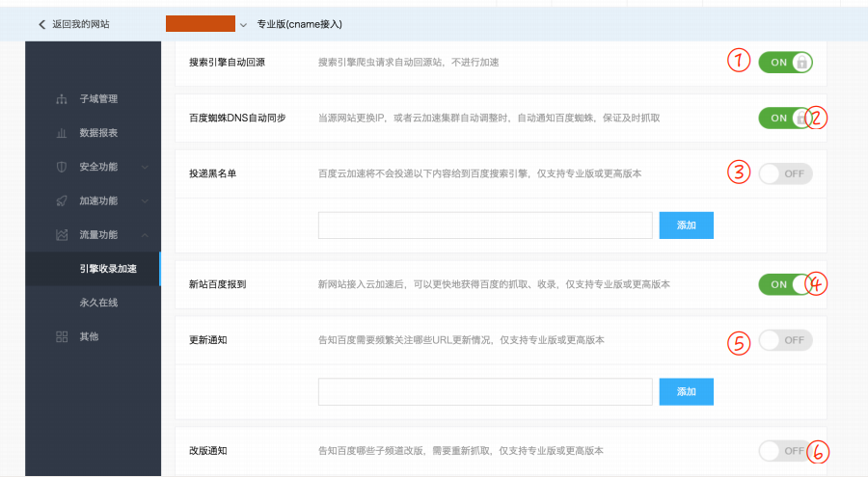
Task: Collapse the 流量功能 submenu chevron
Action: coord(145,235)
